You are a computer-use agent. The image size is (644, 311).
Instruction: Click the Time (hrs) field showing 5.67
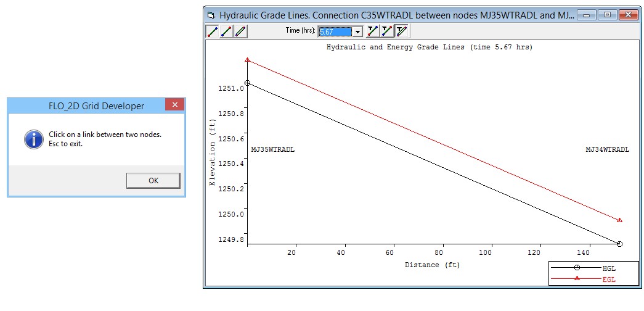(335, 31)
